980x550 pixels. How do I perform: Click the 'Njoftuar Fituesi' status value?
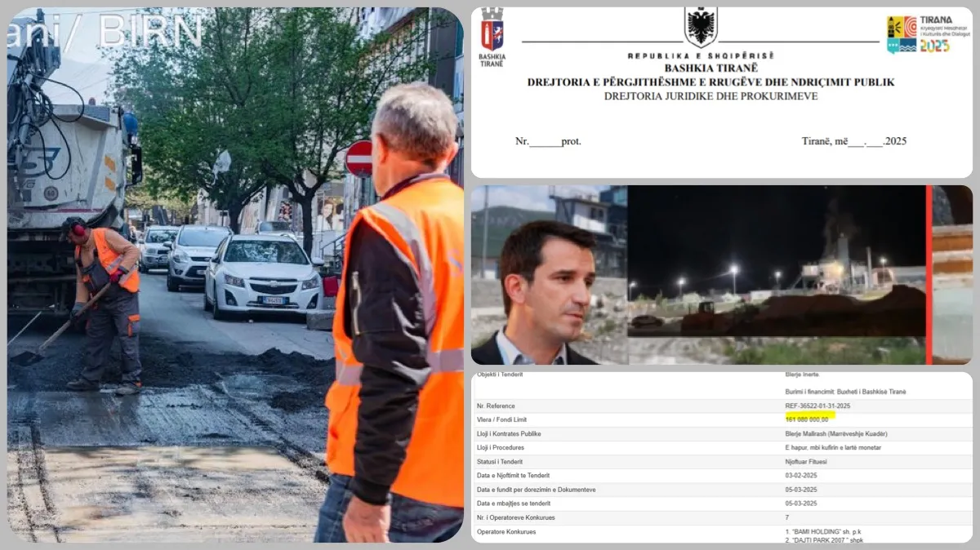click(x=806, y=462)
